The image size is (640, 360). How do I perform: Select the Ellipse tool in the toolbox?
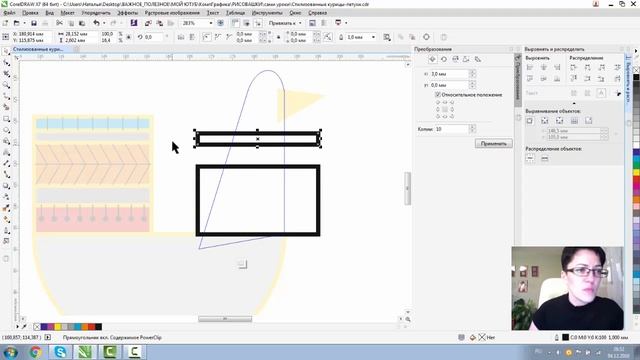tap(6, 130)
